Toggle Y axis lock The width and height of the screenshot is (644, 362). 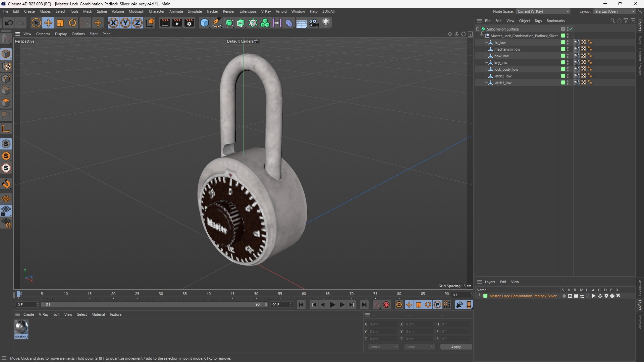tap(125, 23)
